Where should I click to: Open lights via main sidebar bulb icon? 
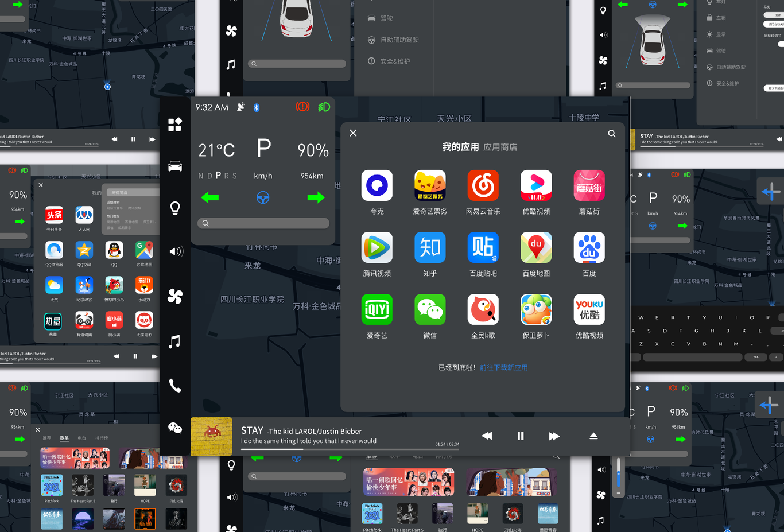tap(175, 208)
